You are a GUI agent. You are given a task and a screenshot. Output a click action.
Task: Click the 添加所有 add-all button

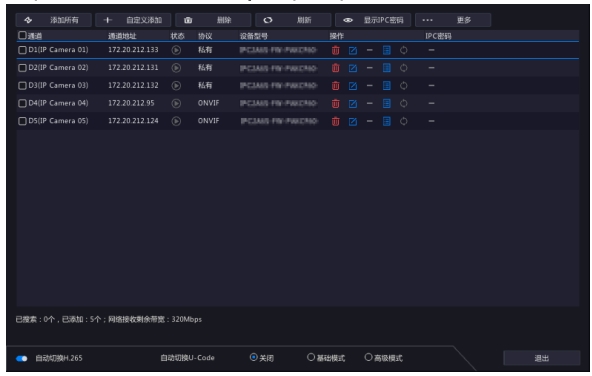click(x=54, y=20)
